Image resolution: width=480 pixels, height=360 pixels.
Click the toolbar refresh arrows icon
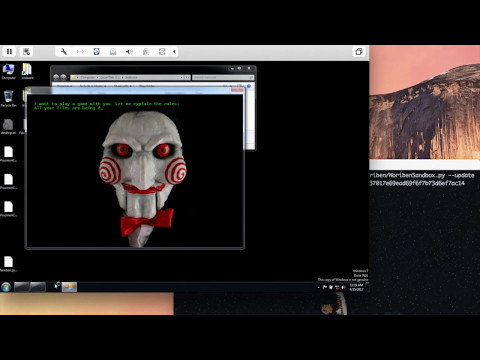(162, 52)
